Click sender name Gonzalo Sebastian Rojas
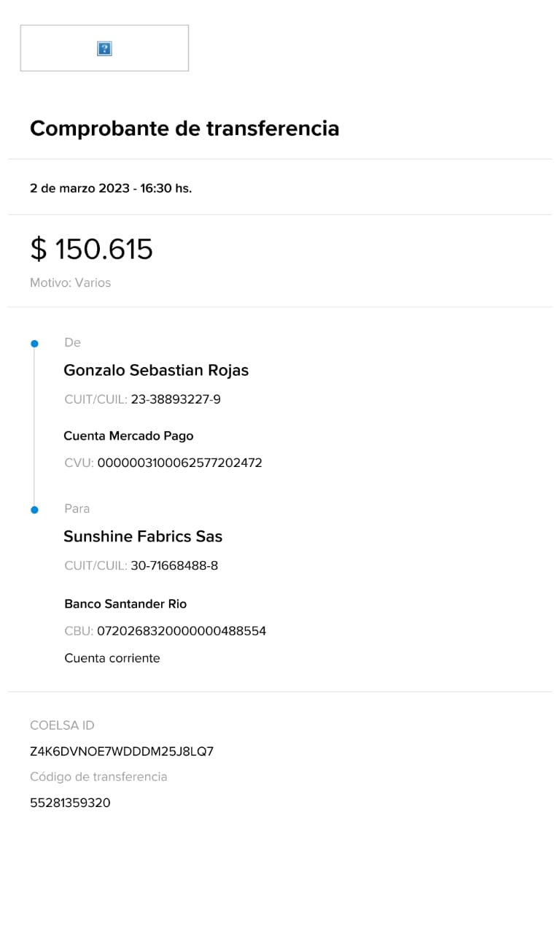Image resolution: width=560 pixels, height=934 pixels. click(156, 370)
